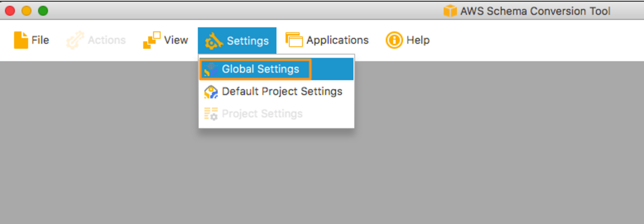Image resolution: width=644 pixels, height=224 pixels.
Task: Click the AWS cube icon in title bar
Action: pyautogui.click(x=450, y=11)
